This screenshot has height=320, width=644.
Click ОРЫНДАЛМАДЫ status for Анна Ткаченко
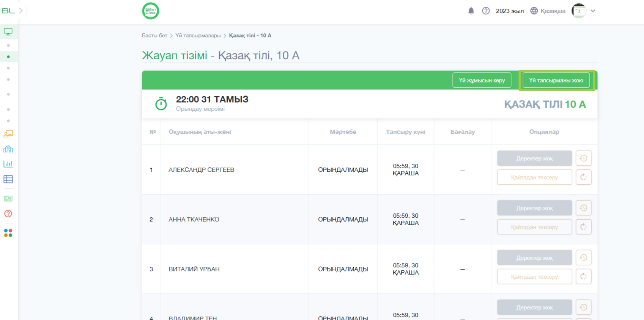pyautogui.click(x=343, y=220)
